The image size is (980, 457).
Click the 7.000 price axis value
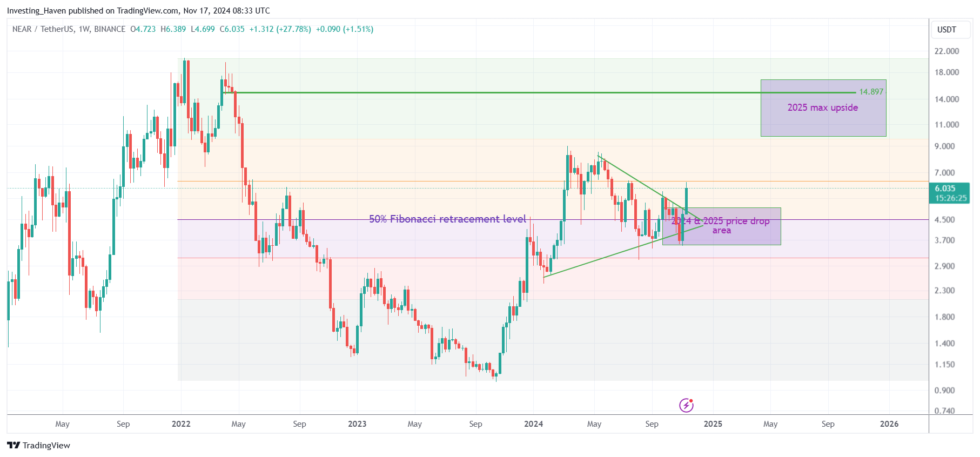(945, 173)
